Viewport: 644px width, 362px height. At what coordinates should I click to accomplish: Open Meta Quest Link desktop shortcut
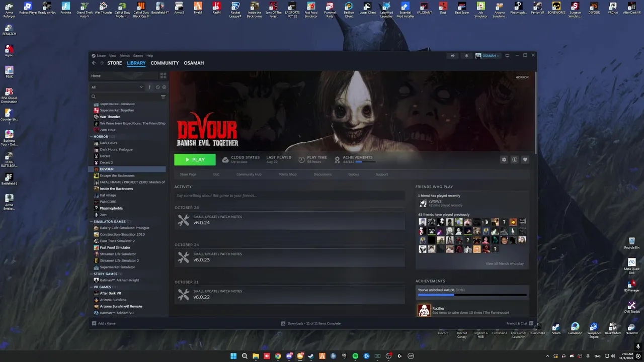pyautogui.click(x=631, y=266)
